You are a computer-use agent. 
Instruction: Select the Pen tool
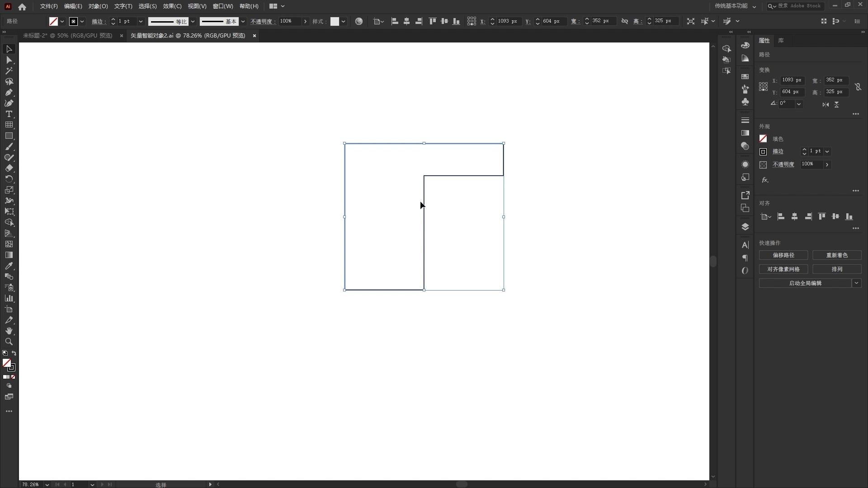(x=9, y=93)
